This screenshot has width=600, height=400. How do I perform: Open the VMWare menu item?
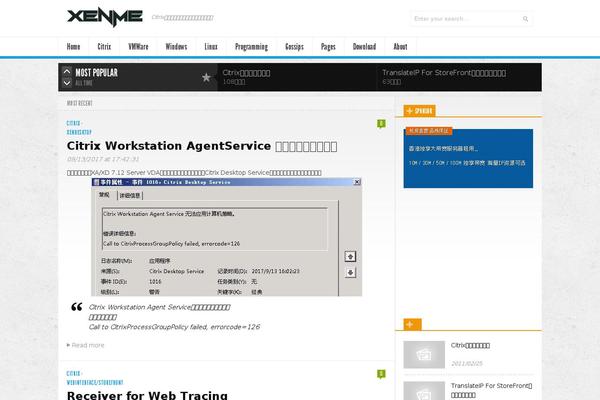tap(138, 47)
